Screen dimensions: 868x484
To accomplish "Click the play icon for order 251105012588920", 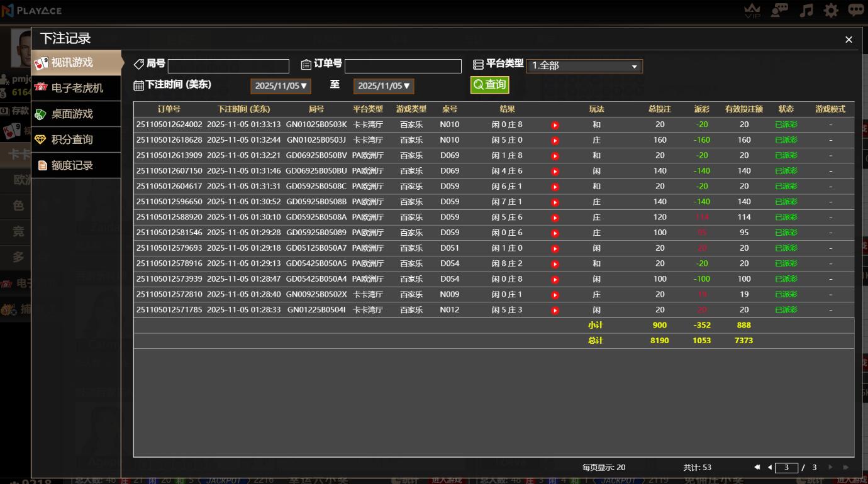I will (555, 218).
